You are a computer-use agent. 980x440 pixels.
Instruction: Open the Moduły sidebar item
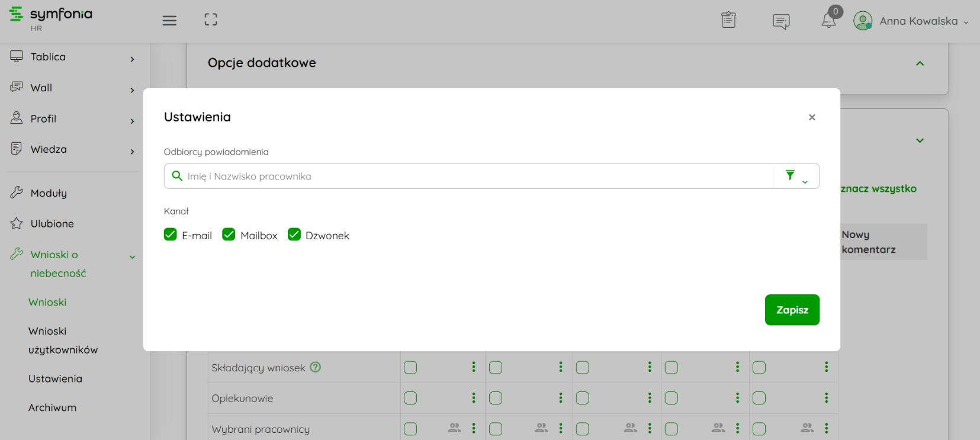[49, 193]
